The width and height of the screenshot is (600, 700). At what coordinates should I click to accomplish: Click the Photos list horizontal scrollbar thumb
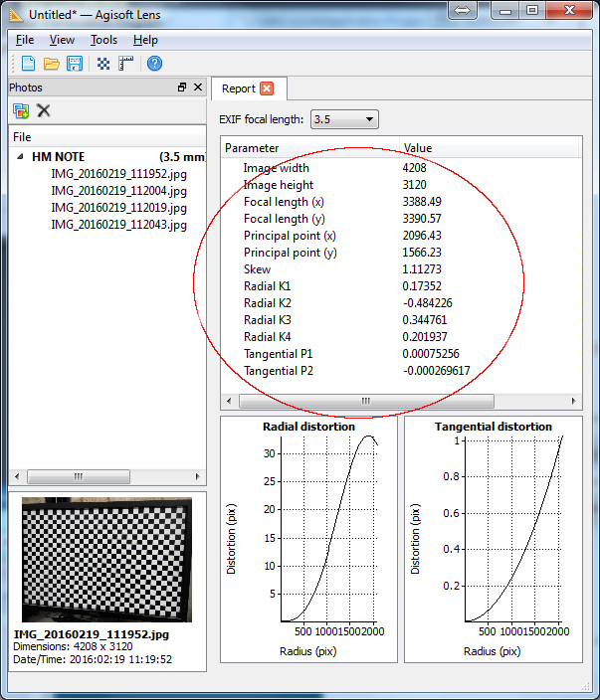79,476
